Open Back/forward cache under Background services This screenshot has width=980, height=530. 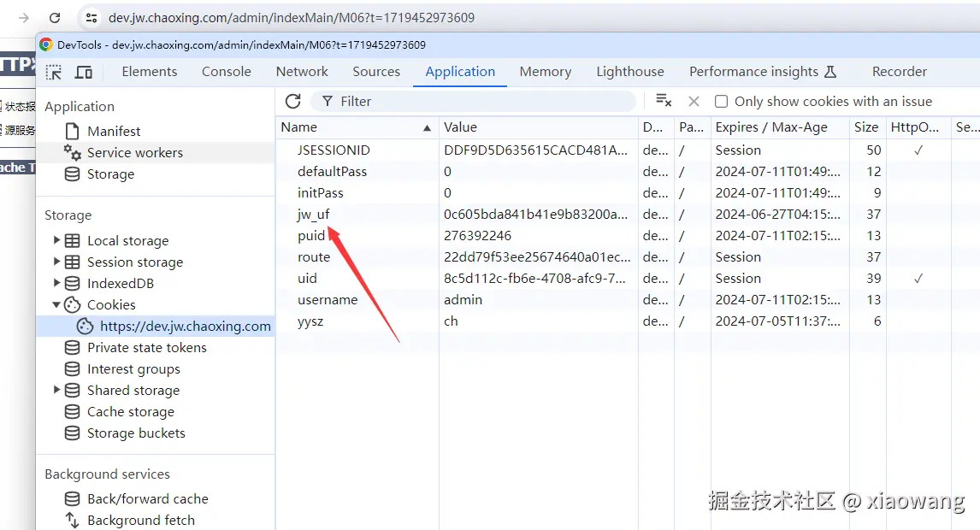click(x=147, y=498)
